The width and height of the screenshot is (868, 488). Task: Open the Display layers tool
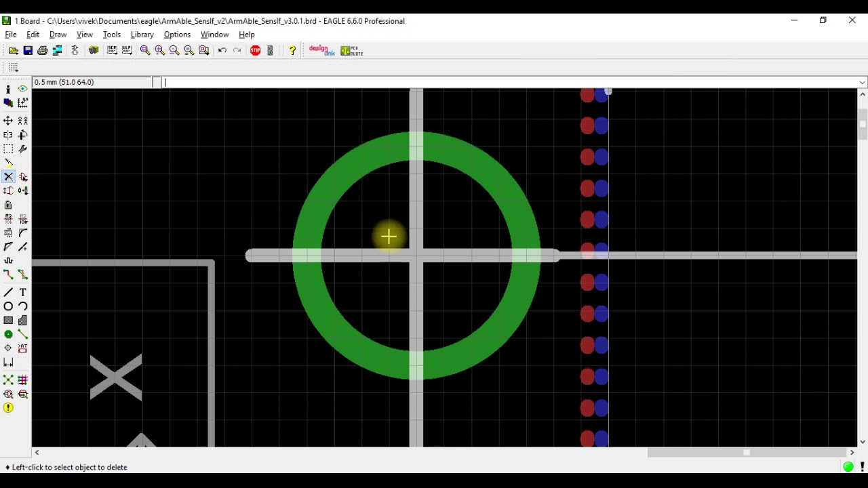pos(8,103)
